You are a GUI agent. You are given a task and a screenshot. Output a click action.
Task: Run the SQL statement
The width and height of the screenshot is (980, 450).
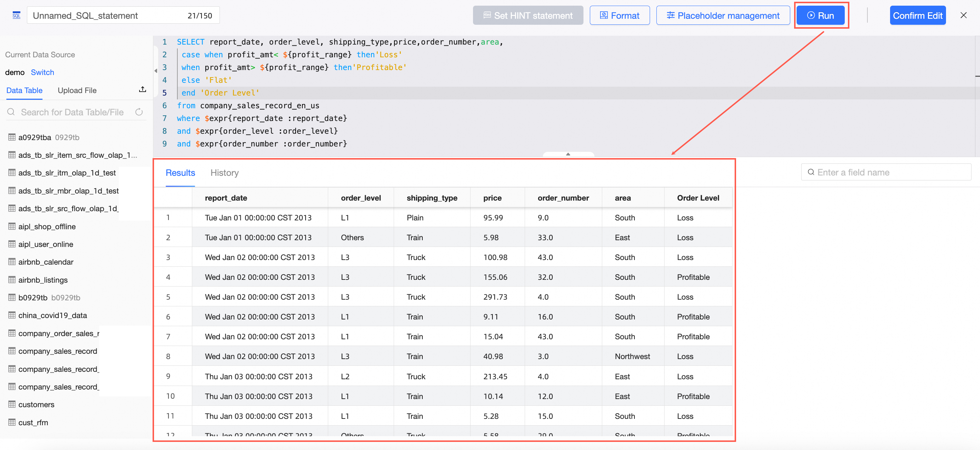[820, 15]
